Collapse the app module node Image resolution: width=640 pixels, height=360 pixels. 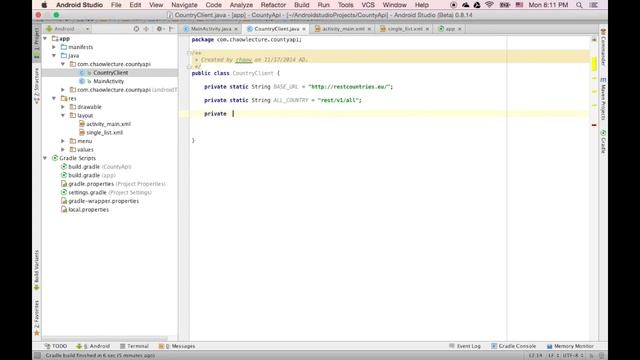[x=45, y=38]
